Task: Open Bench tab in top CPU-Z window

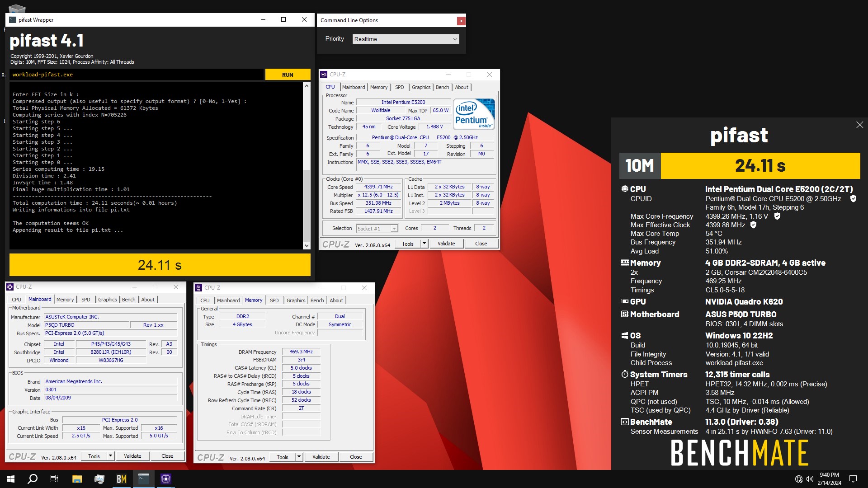Action: [x=443, y=87]
